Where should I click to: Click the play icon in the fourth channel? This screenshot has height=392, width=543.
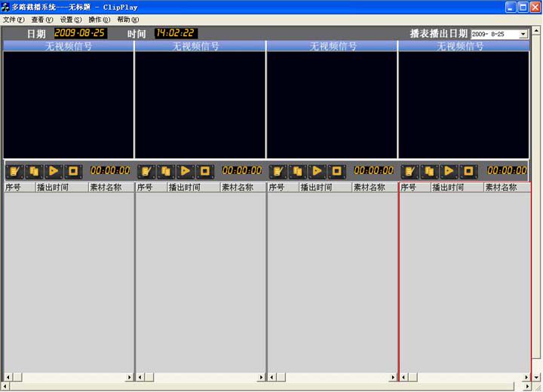coord(449,171)
